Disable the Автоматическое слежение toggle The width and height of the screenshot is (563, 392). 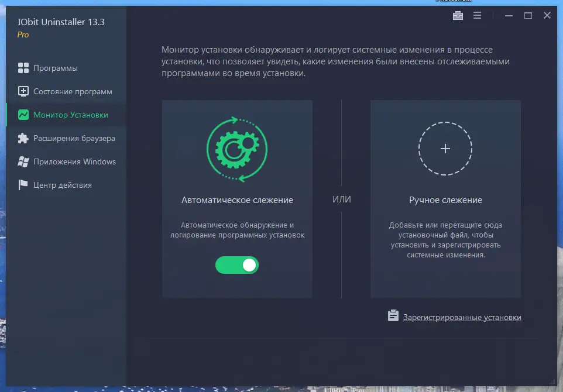click(237, 265)
